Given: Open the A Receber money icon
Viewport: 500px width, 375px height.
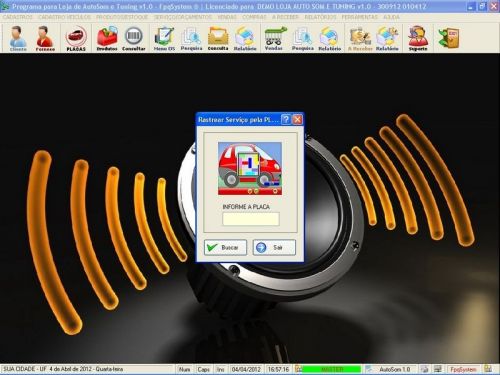Looking at the screenshot, I should click(x=360, y=39).
